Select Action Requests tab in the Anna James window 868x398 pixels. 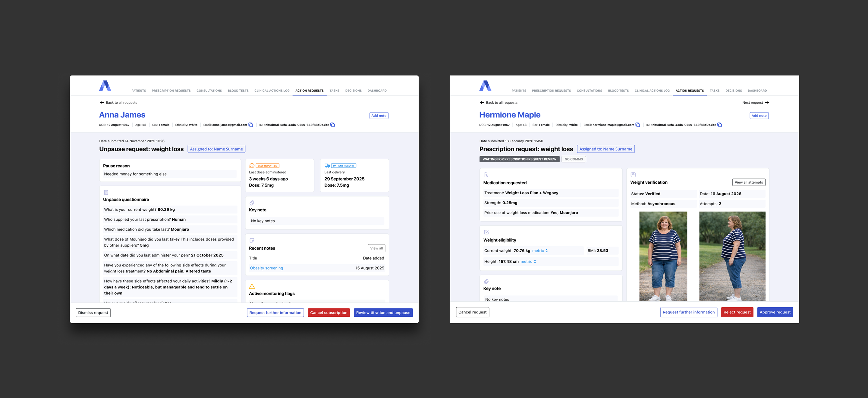tap(309, 91)
